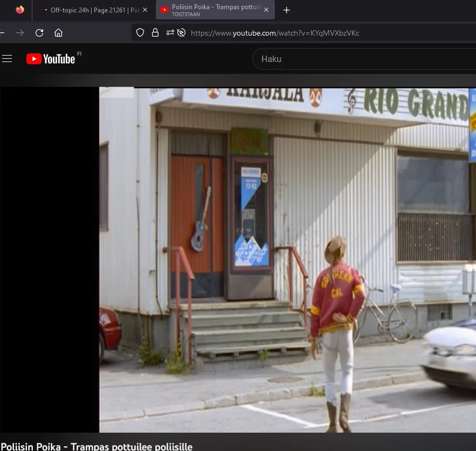The height and width of the screenshot is (451, 476).
Task: Click the video title Poliisin Poika
Action: pos(97,446)
